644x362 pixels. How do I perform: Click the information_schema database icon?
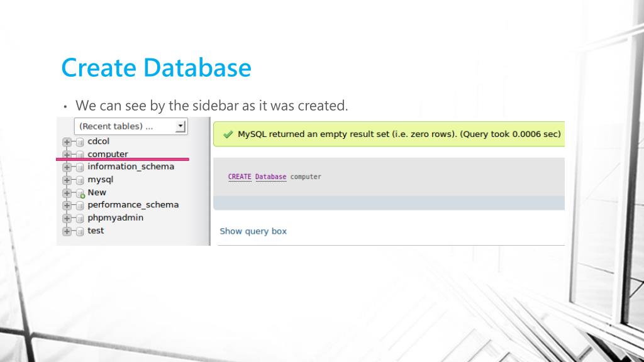pyautogui.click(x=80, y=167)
